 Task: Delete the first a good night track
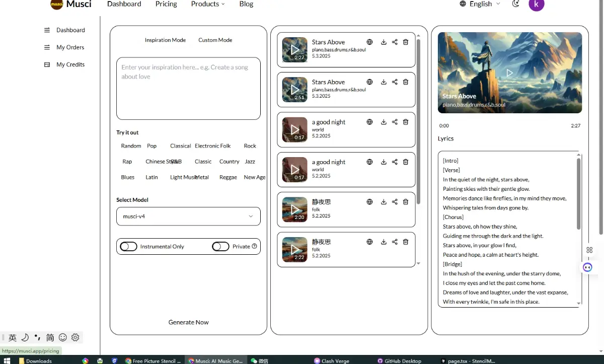pos(406,122)
